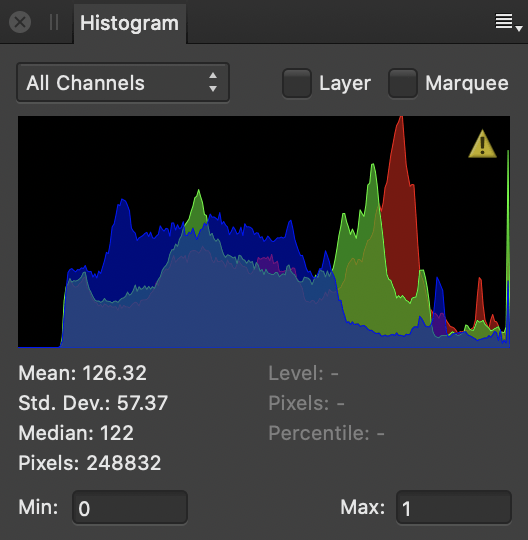Image resolution: width=528 pixels, height=540 pixels.
Task: Enable the Layer checkbox
Action: click(x=297, y=83)
